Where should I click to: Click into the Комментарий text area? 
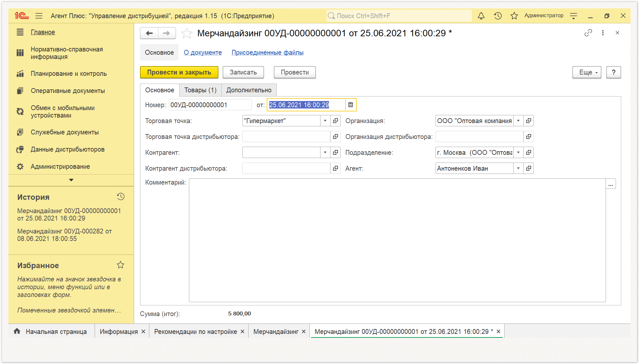tap(397, 240)
